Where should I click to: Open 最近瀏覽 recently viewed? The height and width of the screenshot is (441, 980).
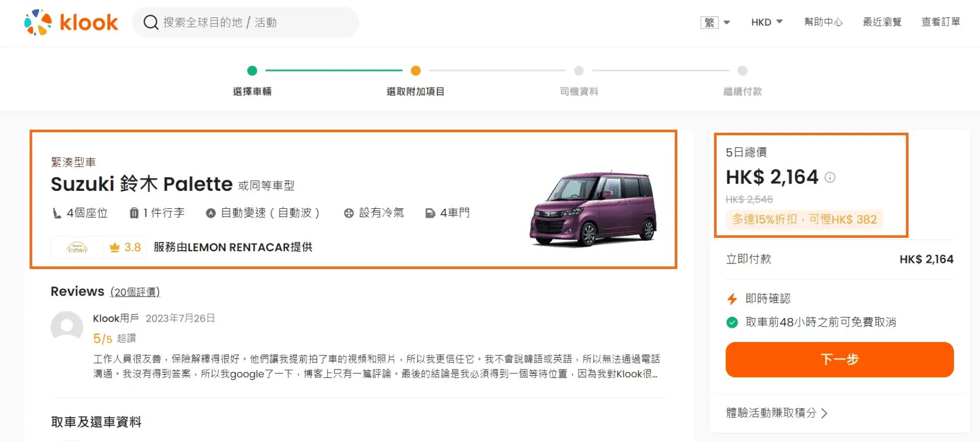tap(882, 22)
